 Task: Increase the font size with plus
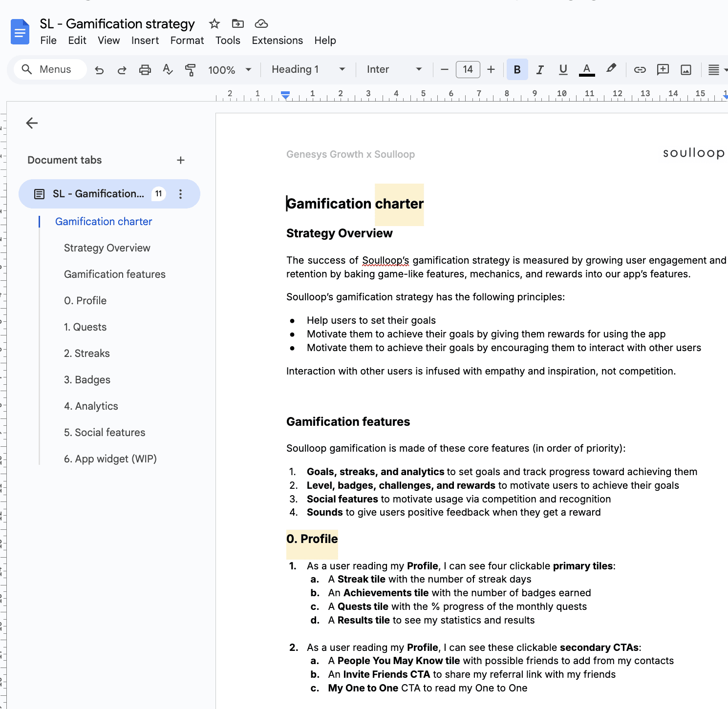click(491, 69)
